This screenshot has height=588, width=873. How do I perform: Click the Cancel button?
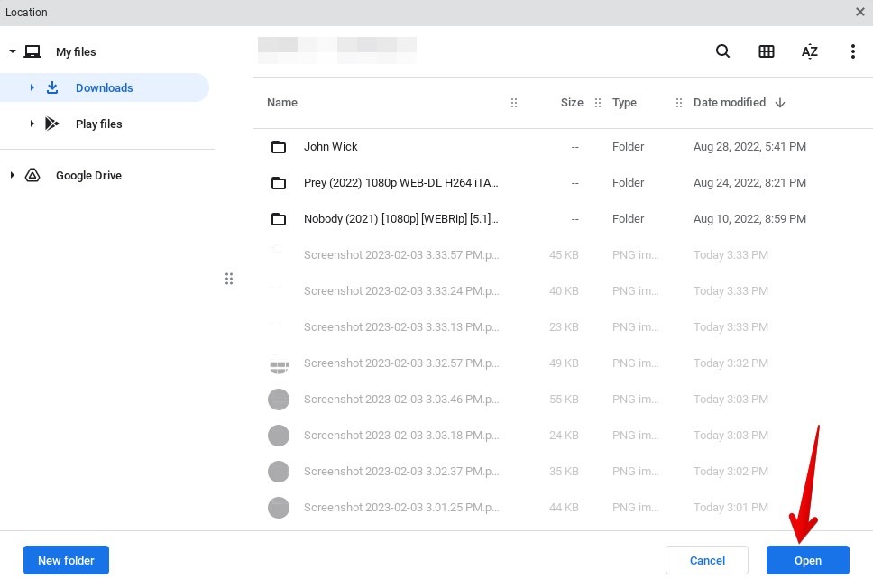(707, 560)
